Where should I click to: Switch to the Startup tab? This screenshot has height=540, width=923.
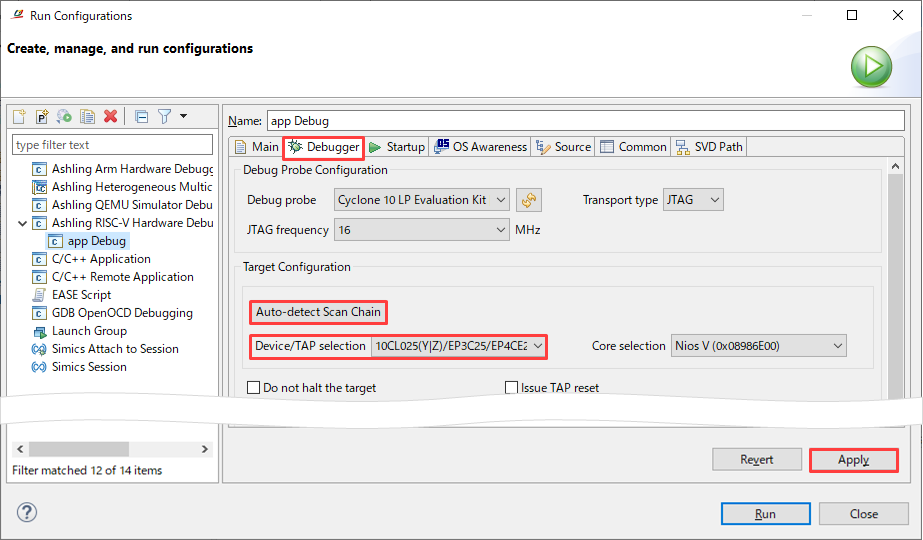[397, 147]
